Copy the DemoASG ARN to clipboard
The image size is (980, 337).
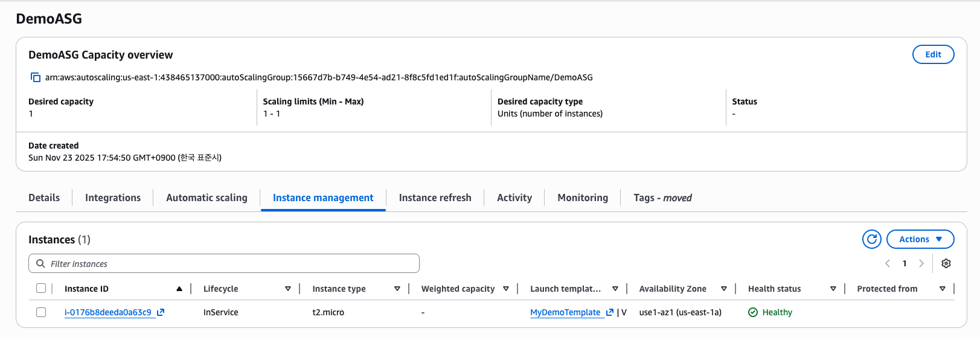coord(36,77)
